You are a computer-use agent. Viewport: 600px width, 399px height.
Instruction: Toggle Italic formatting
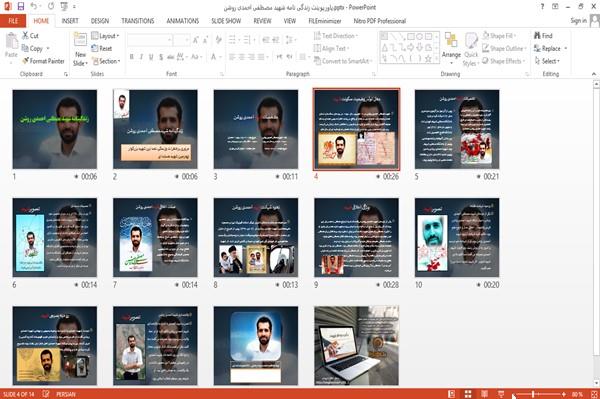coord(141,57)
